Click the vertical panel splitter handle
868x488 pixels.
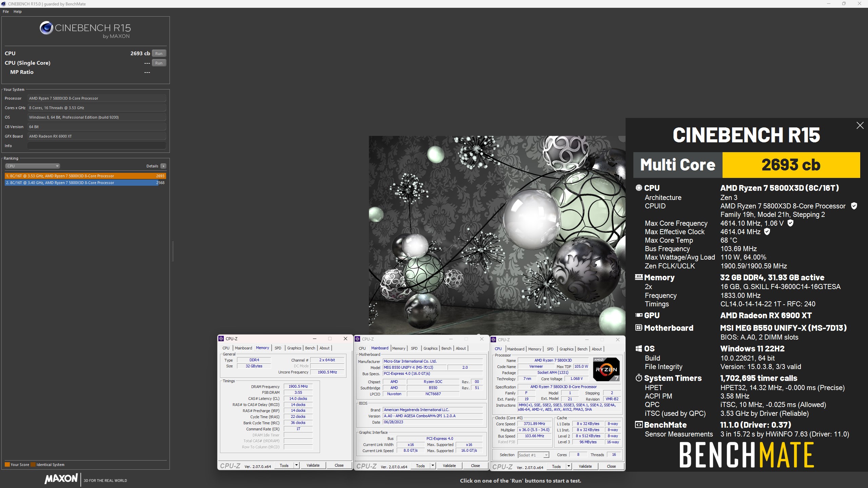pos(173,251)
